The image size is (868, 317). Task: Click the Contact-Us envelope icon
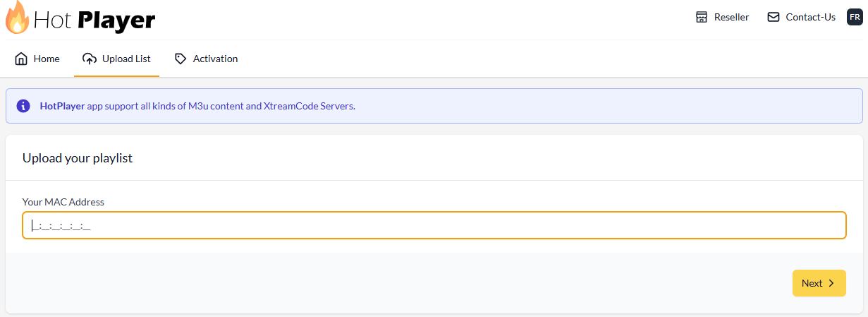(x=774, y=17)
